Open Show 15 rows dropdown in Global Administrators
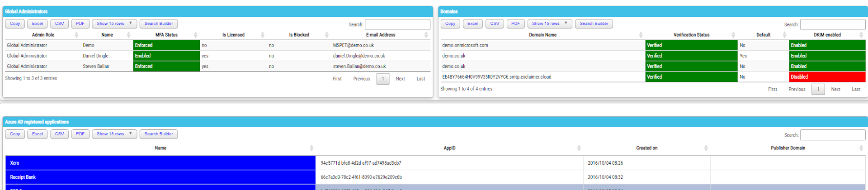 [x=114, y=24]
